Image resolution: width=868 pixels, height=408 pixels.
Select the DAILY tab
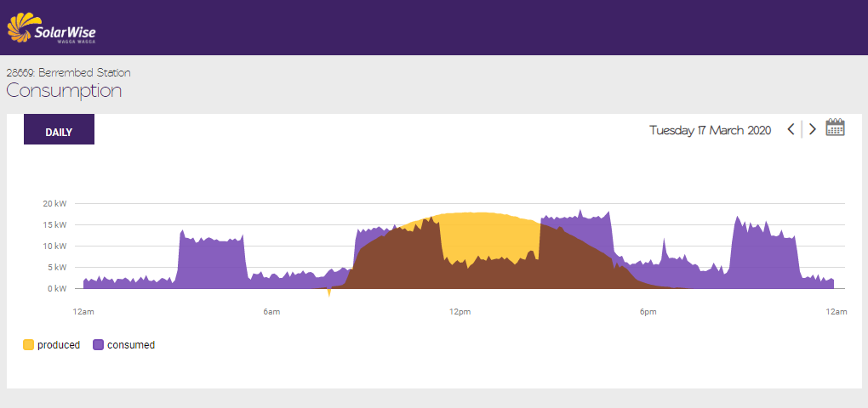click(59, 132)
